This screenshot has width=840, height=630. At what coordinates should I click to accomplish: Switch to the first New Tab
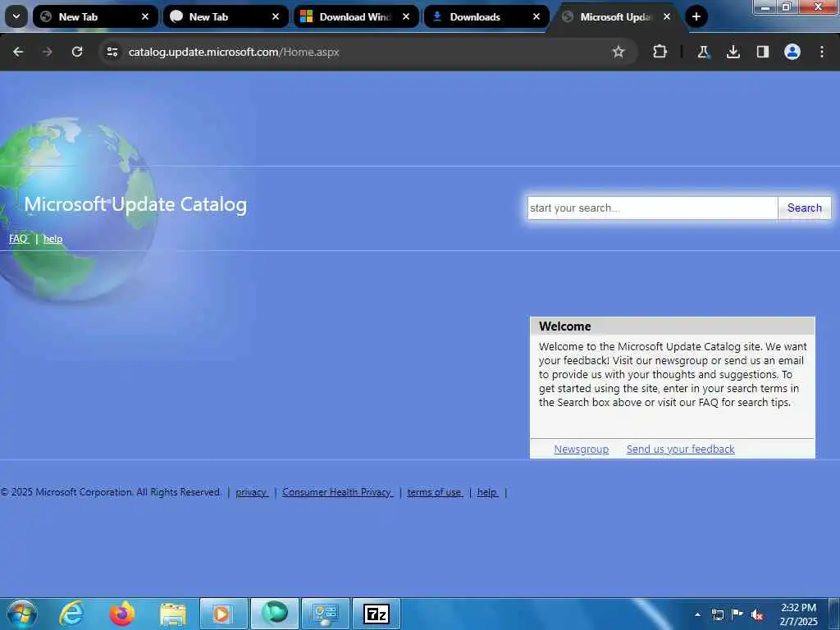click(95, 16)
